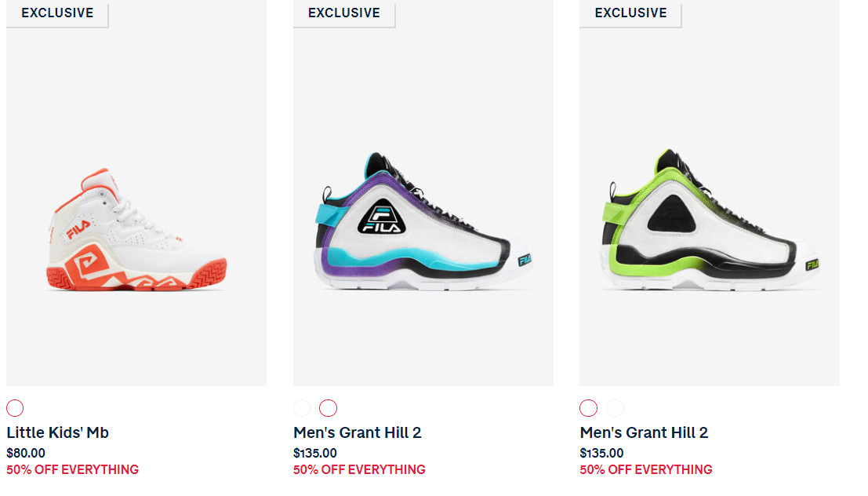Click the $135.00 price under the teal Grant Hill 2
Screen dimensions: 868x496
pyautogui.click(x=315, y=454)
